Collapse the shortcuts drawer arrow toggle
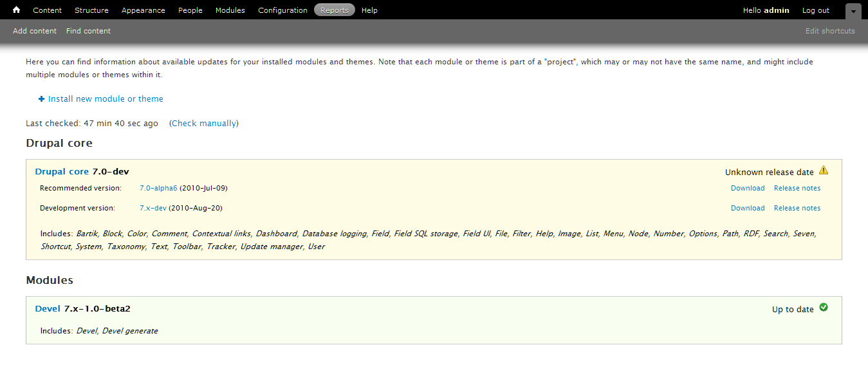The image size is (868, 374). tap(853, 11)
